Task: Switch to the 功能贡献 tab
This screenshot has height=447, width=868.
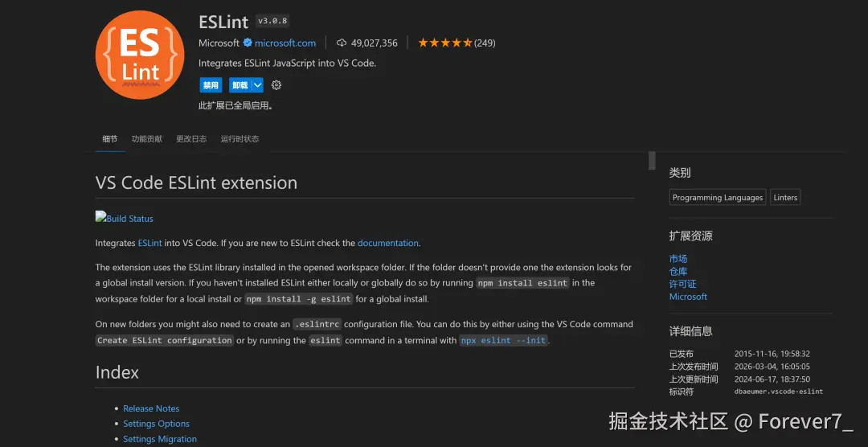Action: click(x=147, y=139)
